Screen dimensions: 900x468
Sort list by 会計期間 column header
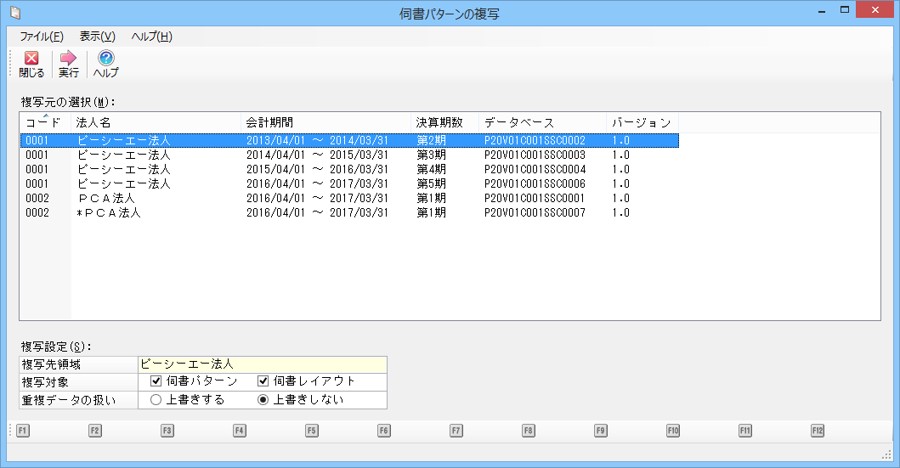[x=270, y=122]
